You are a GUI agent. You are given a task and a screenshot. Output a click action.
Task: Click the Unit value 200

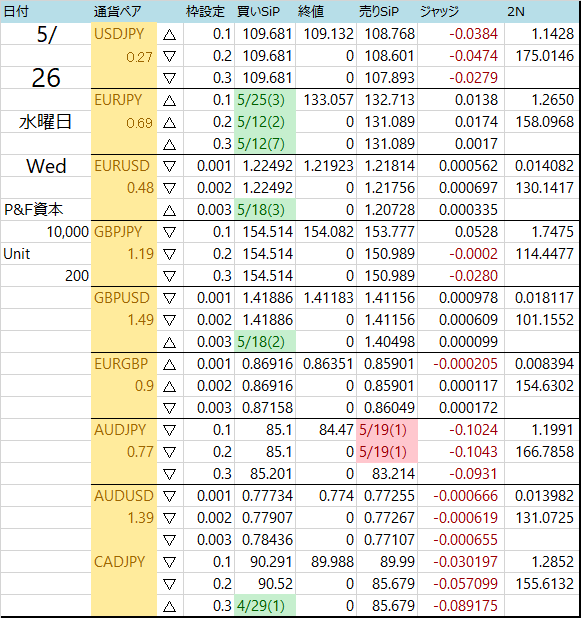tap(77, 275)
